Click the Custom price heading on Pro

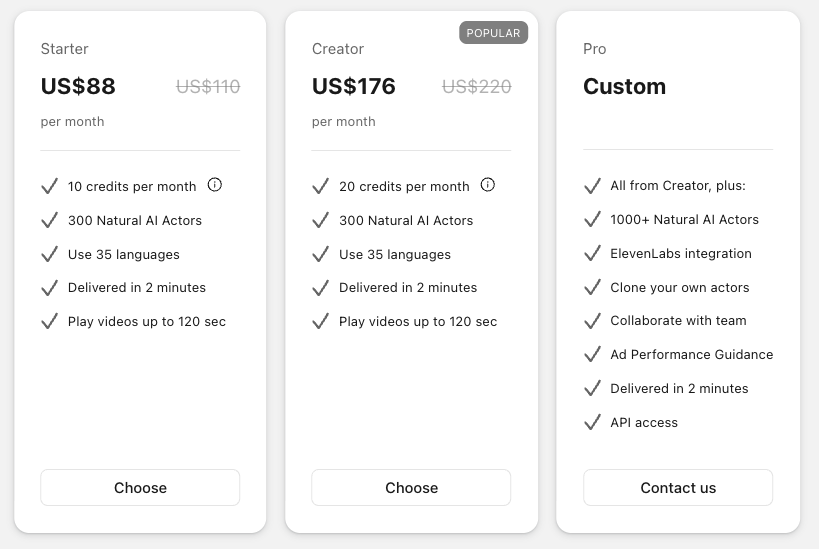(624, 87)
